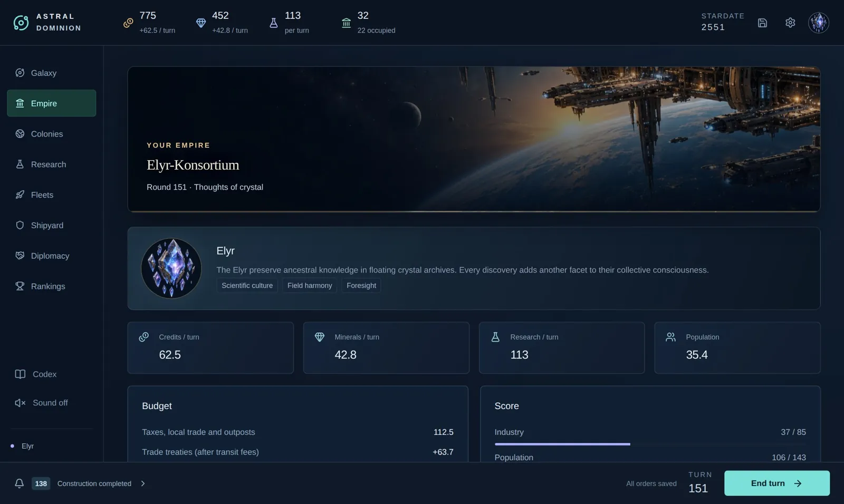Screen dimensions: 844x504
Task: Click the credits coin icon in top bar
Action: [x=128, y=23]
